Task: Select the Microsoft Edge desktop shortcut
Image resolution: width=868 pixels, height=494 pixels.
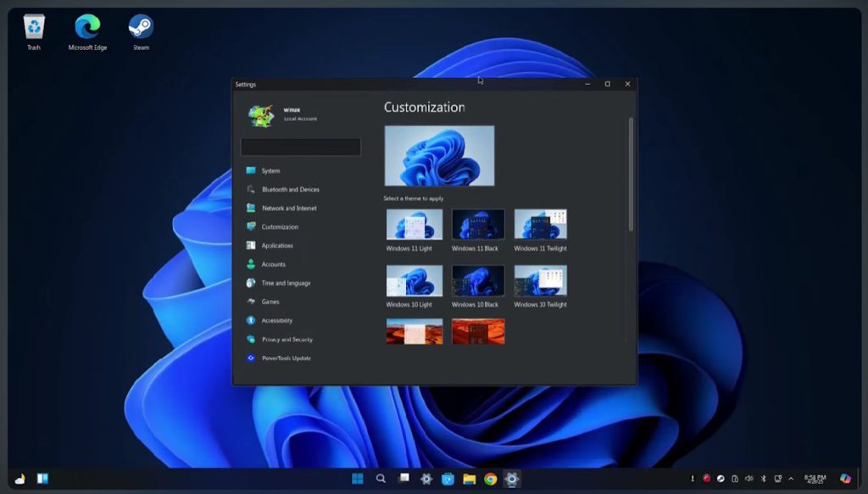Action: pos(87,32)
